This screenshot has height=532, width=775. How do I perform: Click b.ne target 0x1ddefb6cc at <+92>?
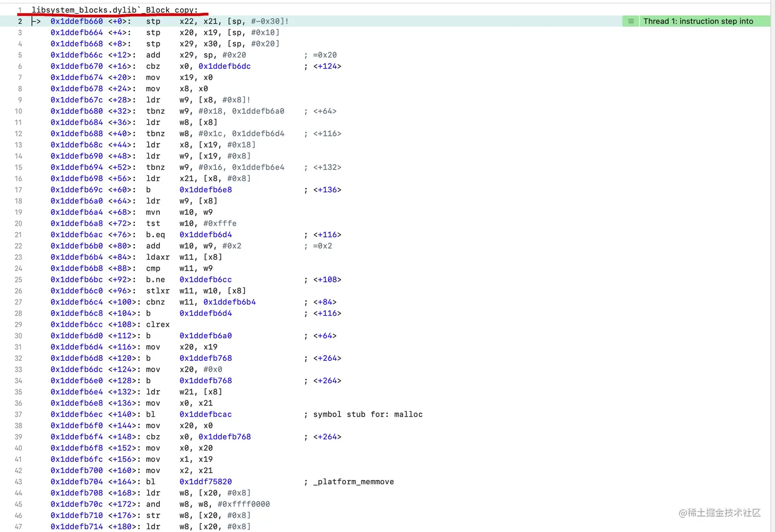[206, 279]
